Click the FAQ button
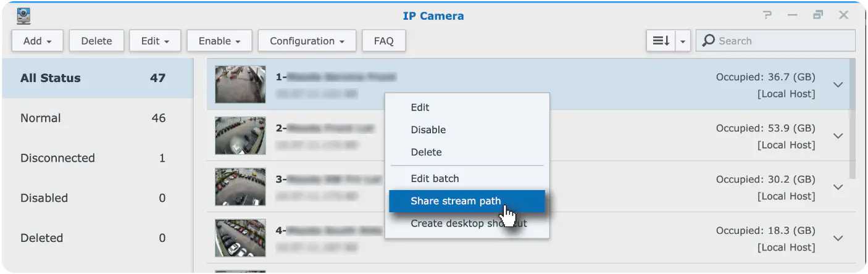868x274 pixels. [x=383, y=41]
